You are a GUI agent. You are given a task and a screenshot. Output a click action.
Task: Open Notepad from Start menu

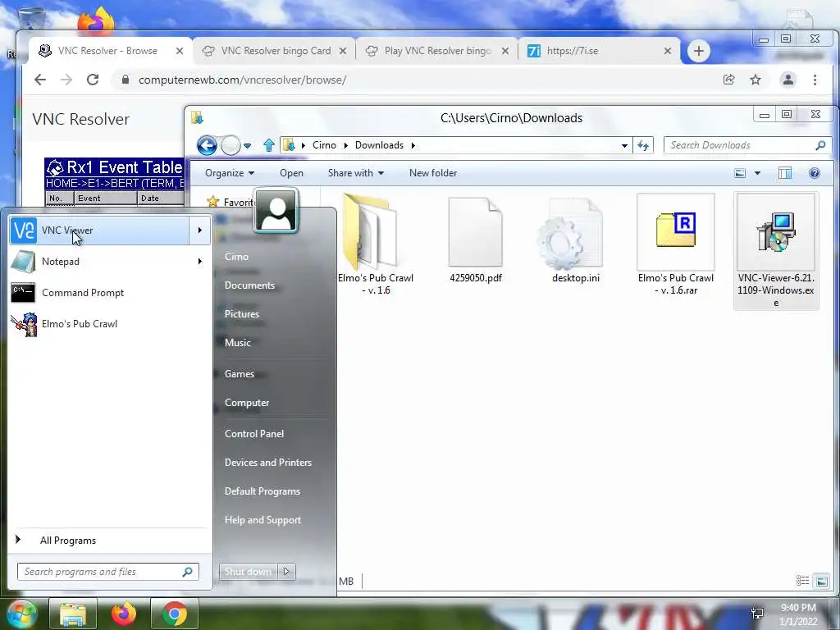tap(99, 262)
